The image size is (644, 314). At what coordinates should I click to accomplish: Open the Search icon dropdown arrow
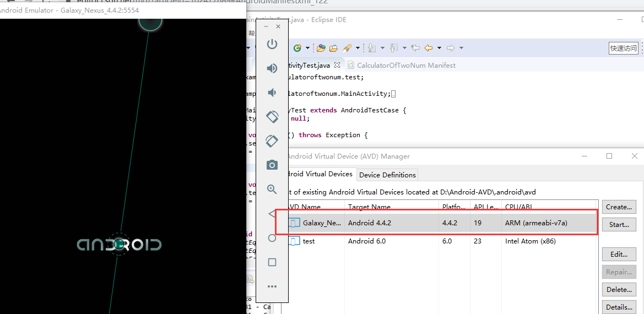(358, 48)
